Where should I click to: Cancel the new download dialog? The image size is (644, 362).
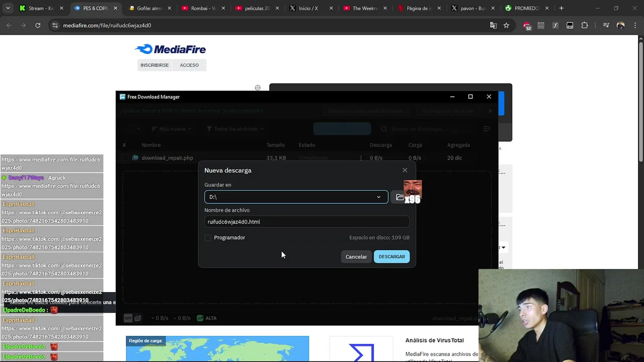click(356, 256)
